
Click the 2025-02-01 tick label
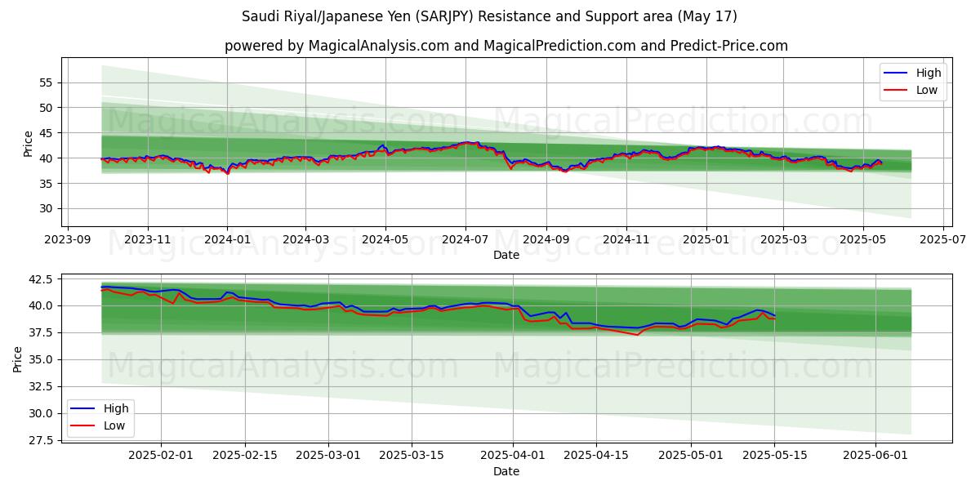click(160, 455)
